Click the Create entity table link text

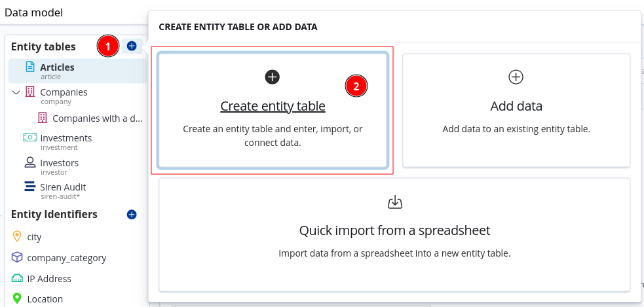pos(273,106)
